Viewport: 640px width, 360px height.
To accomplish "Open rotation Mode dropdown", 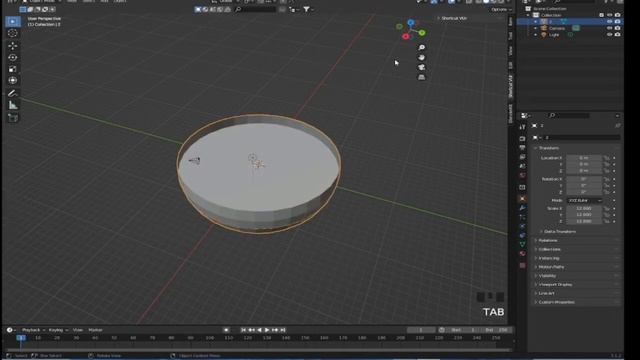I will [584, 200].
